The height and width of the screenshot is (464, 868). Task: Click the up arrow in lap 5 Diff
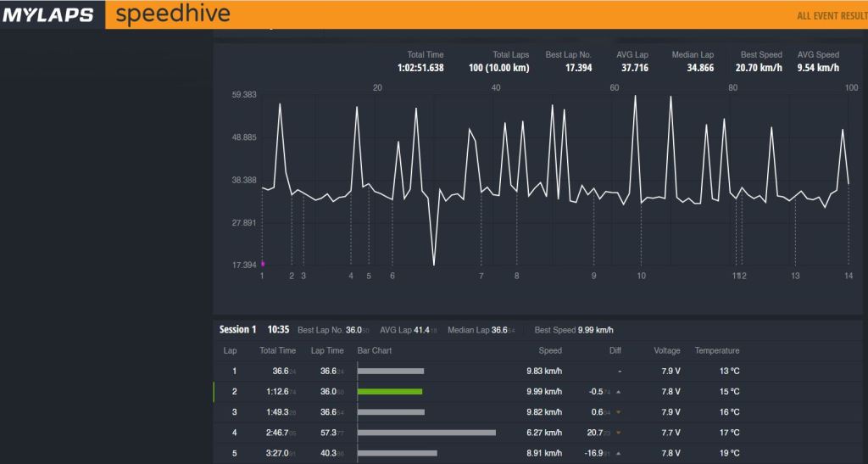(618, 453)
